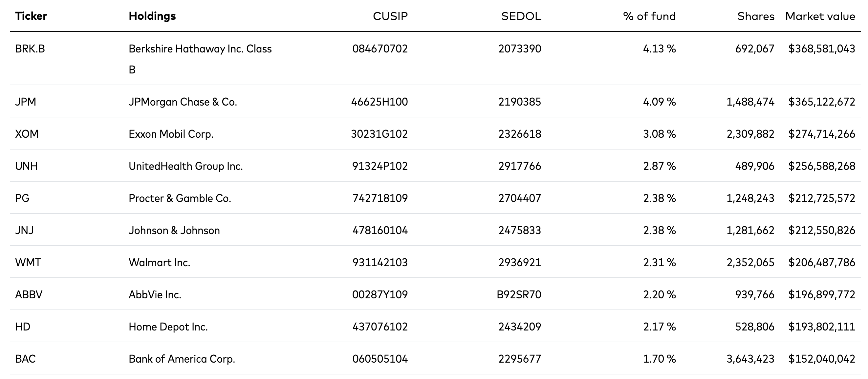Image resolution: width=868 pixels, height=379 pixels.
Task: Sort table by the Ticker column header
Action: click(x=31, y=16)
